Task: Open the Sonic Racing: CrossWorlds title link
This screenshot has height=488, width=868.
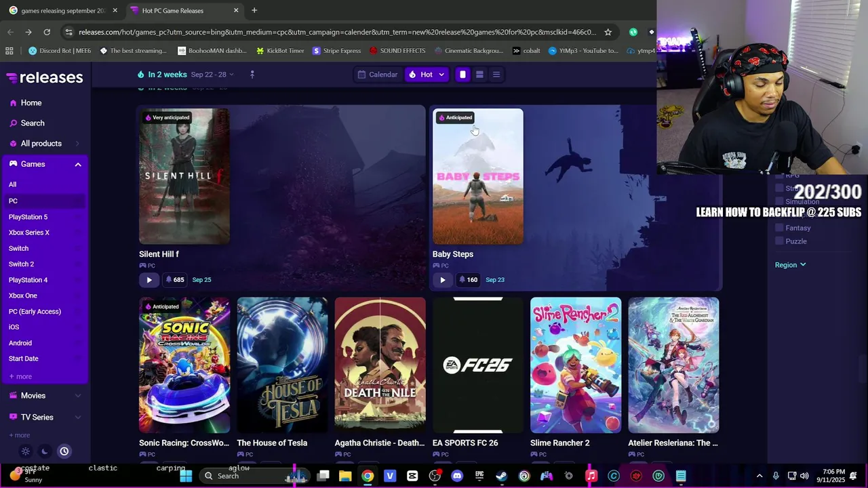Action: click(x=184, y=443)
